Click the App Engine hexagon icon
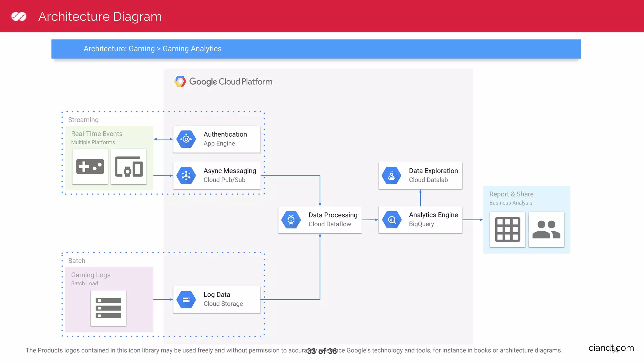The image size is (644, 362). 186,139
